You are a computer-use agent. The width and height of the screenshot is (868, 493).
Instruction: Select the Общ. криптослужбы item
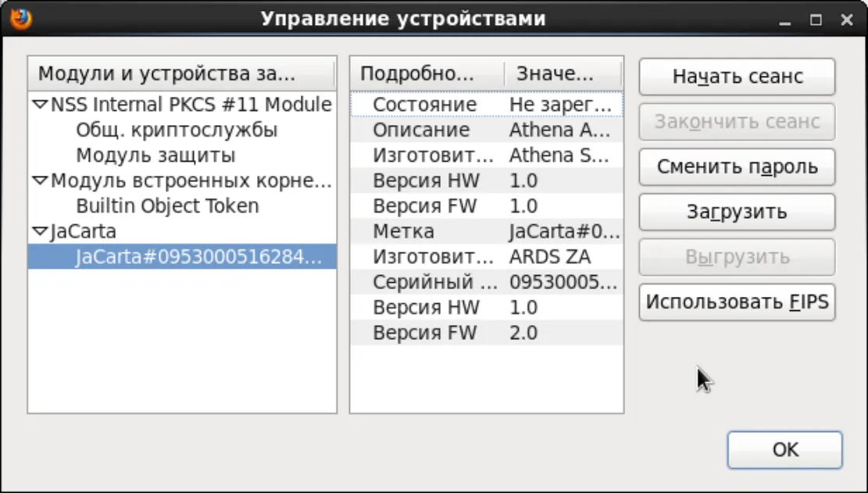[x=182, y=130]
